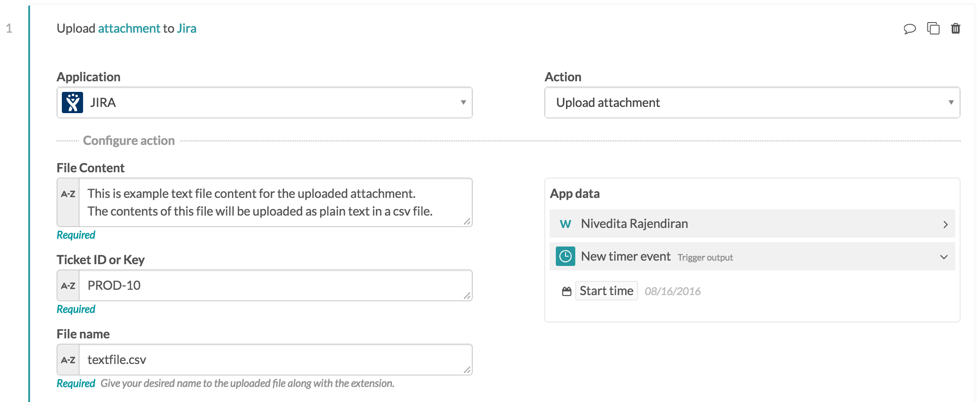Click the Ticket ID field resize handle
Screen dimensions: 980x402
(x=467, y=296)
